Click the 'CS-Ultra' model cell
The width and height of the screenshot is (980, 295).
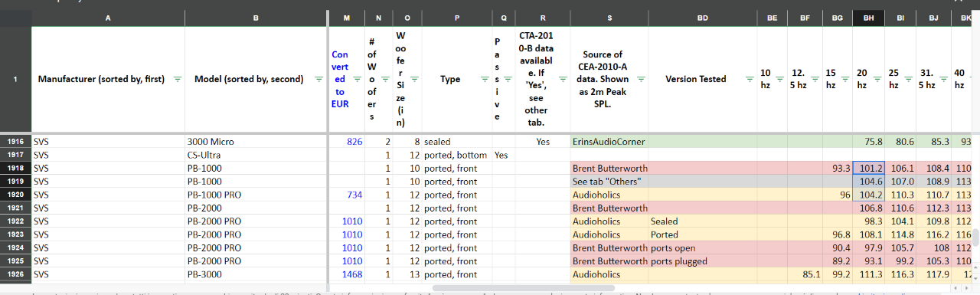coord(256,155)
